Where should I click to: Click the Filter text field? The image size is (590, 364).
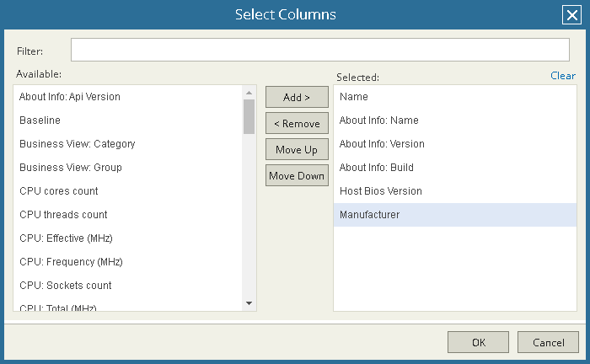(x=319, y=50)
